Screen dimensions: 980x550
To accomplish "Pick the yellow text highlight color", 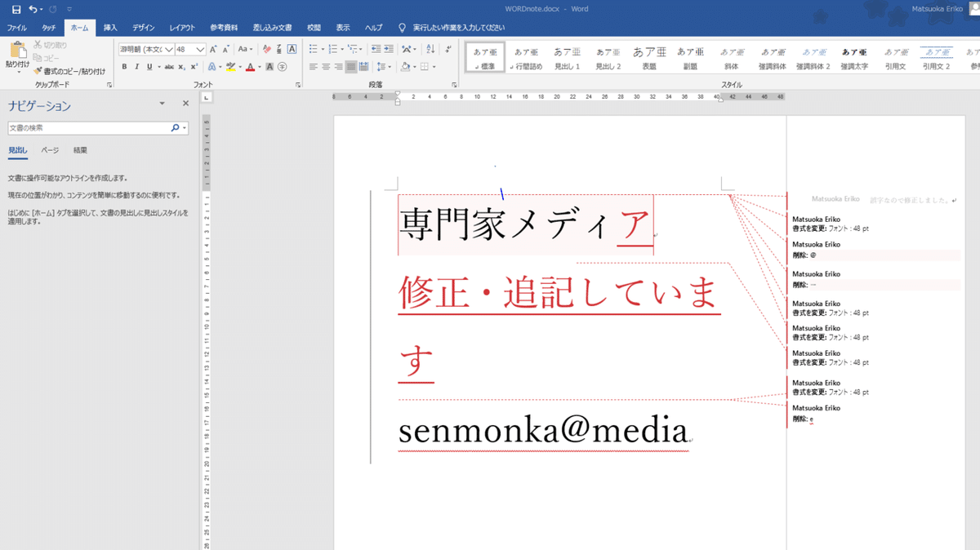I will coord(230,67).
